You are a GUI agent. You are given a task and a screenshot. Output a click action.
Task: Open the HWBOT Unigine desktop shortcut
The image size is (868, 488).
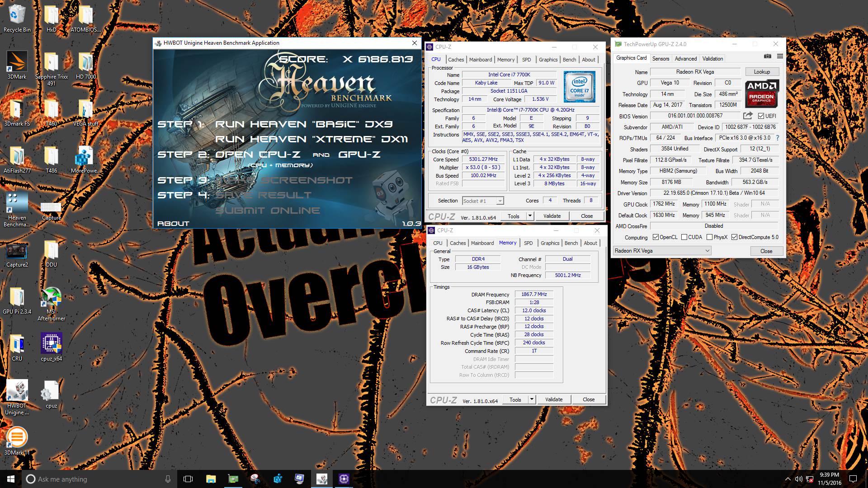[17, 397]
